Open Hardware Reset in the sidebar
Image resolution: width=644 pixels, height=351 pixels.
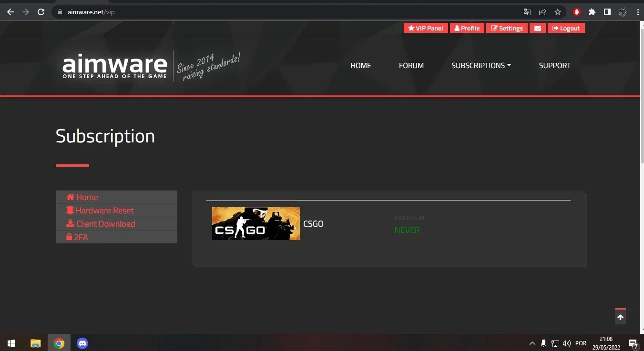click(x=116, y=211)
